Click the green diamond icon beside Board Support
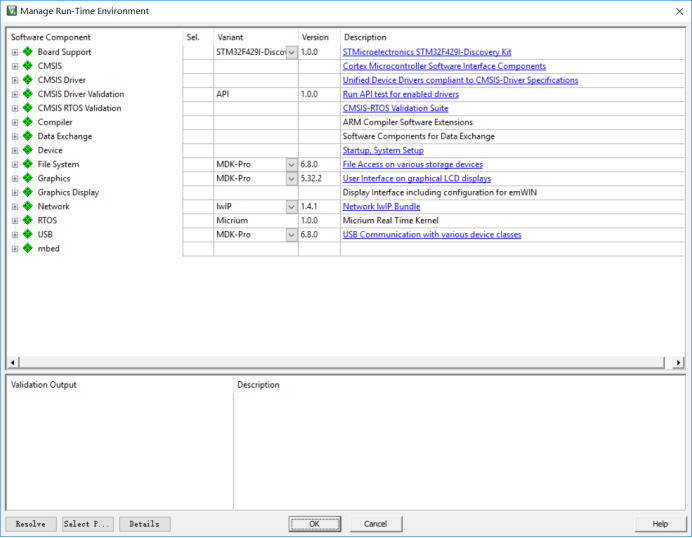The width and height of the screenshot is (692, 538). (x=28, y=52)
